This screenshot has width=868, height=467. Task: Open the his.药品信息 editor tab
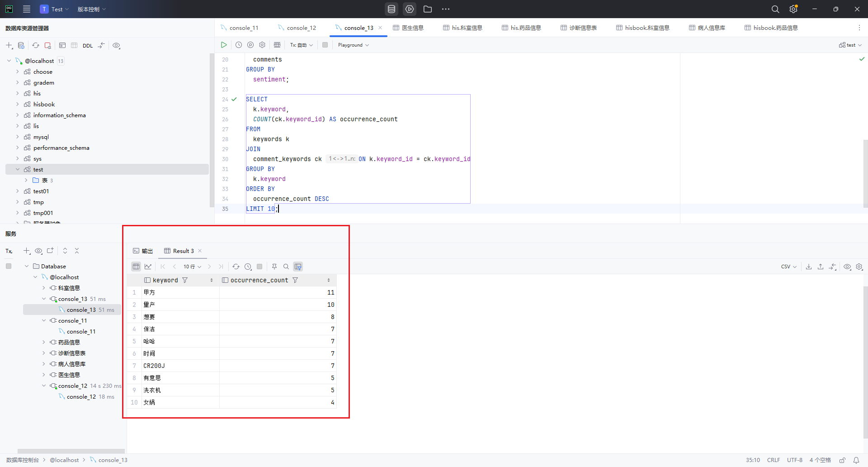(521, 28)
